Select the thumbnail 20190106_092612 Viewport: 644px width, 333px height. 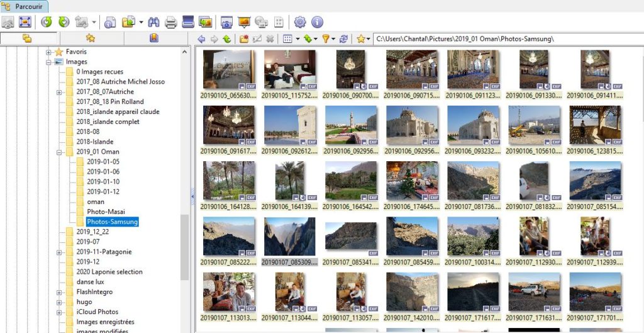tap(290, 126)
